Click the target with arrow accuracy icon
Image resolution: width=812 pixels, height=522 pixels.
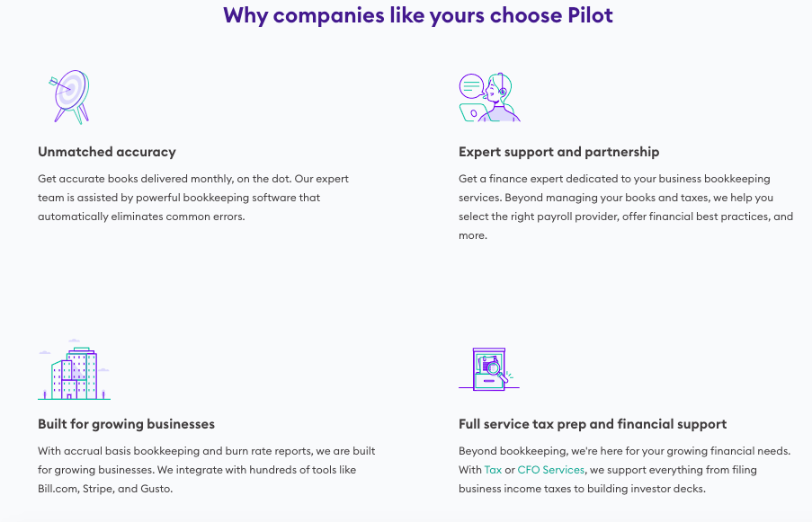click(x=69, y=97)
